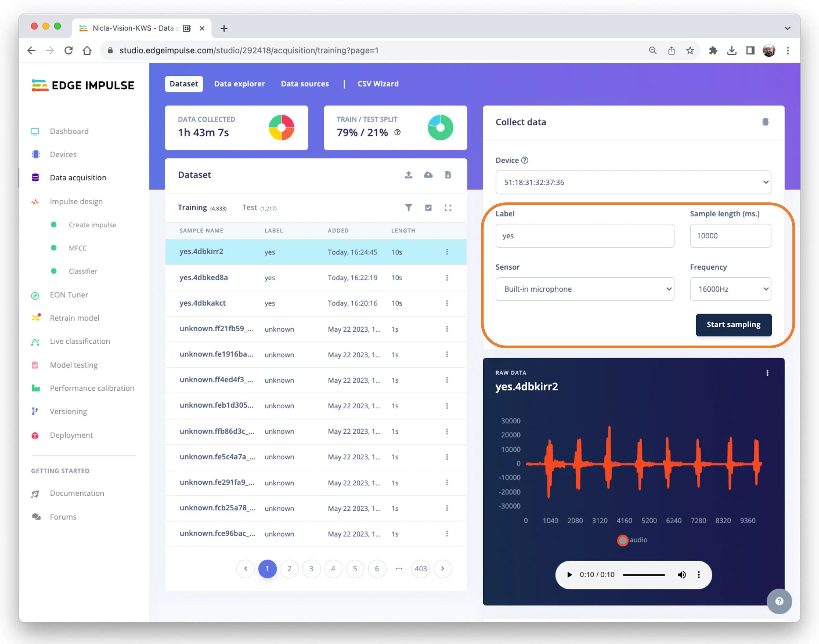Switch to the Data explorer tab
This screenshot has height=644, width=819.
(x=239, y=84)
